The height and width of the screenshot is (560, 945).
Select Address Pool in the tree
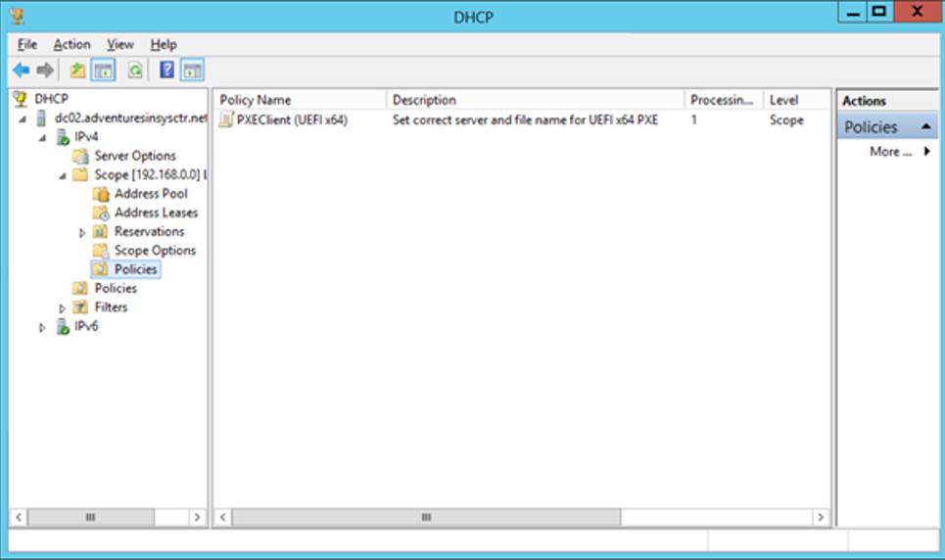click(x=151, y=194)
